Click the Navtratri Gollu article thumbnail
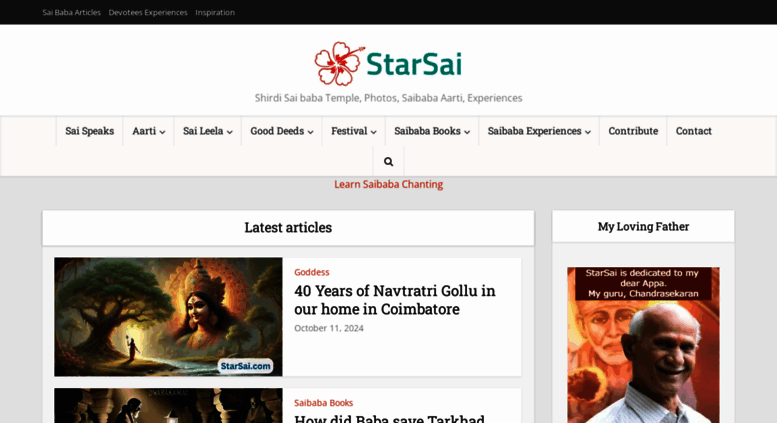The image size is (777, 423). (x=168, y=316)
